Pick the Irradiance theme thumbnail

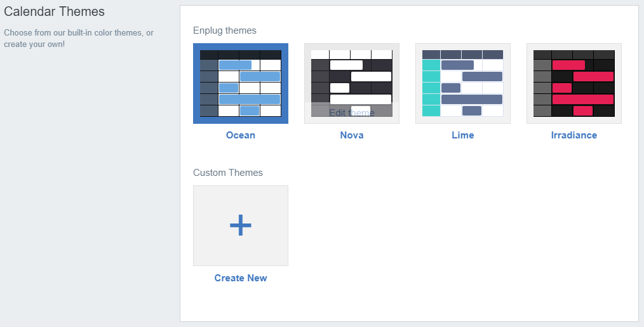pos(574,83)
